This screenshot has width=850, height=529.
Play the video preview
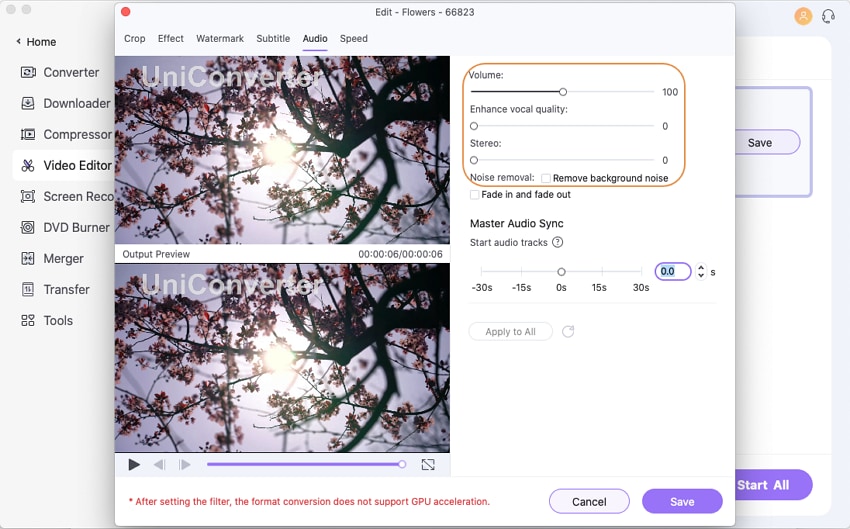134,465
